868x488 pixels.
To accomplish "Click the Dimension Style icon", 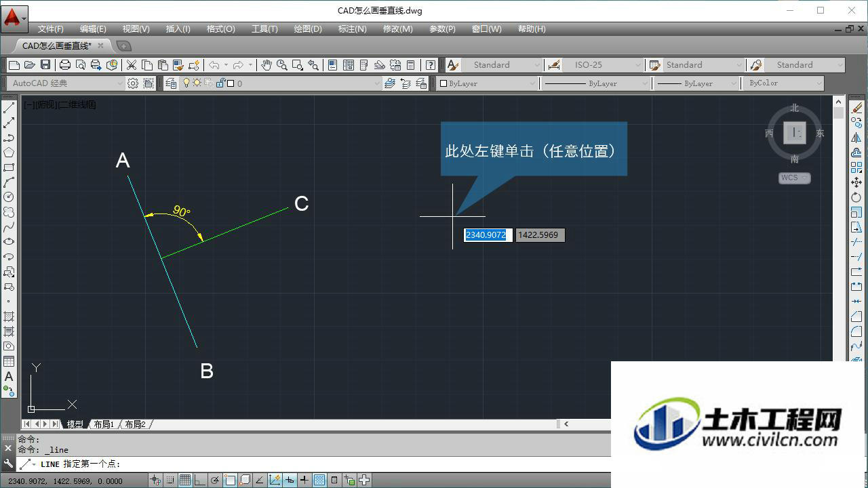I will click(x=554, y=65).
